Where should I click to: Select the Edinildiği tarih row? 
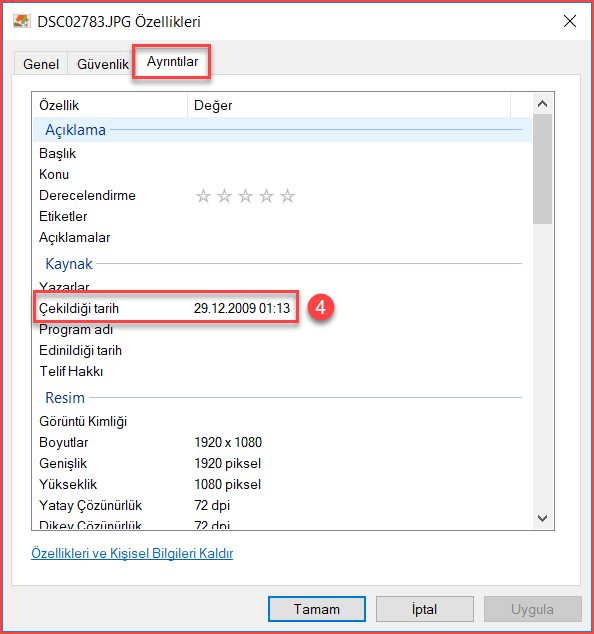pos(282,351)
